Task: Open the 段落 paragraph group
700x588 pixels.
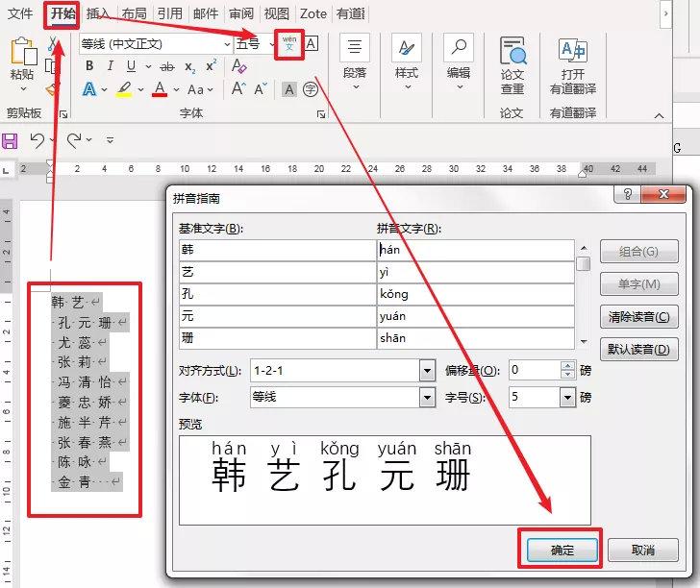Action: point(355,61)
